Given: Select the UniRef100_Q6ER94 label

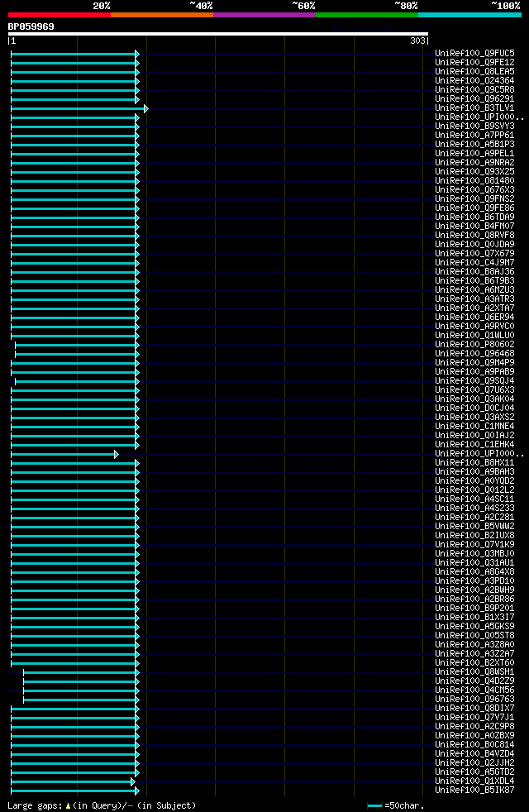Looking at the screenshot, I should coord(474,318).
